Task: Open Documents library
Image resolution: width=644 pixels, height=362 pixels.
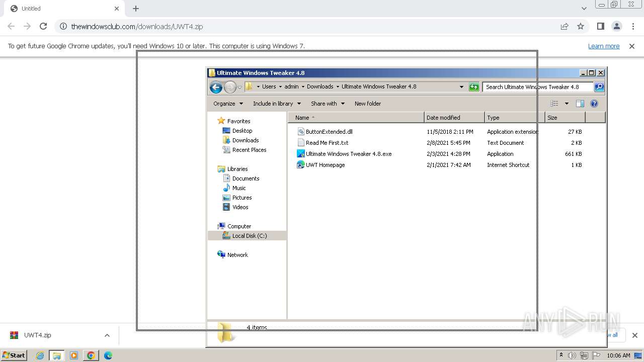Action: [246, 178]
